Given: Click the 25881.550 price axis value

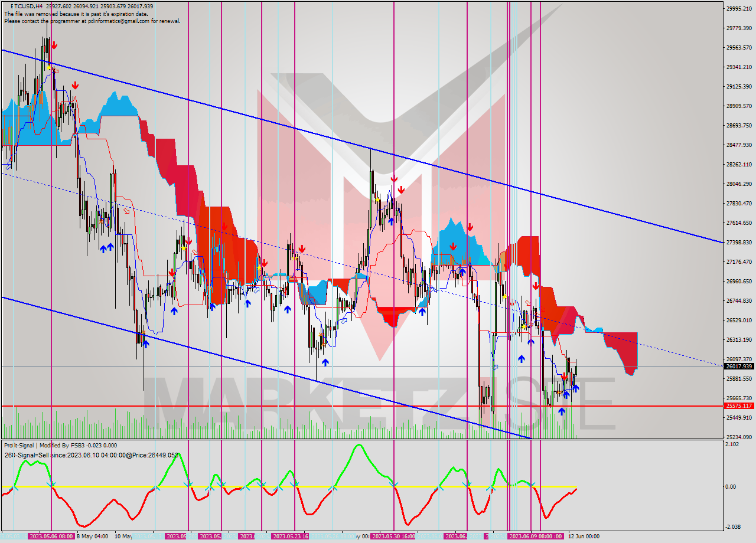Looking at the screenshot, I should [739, 378].
